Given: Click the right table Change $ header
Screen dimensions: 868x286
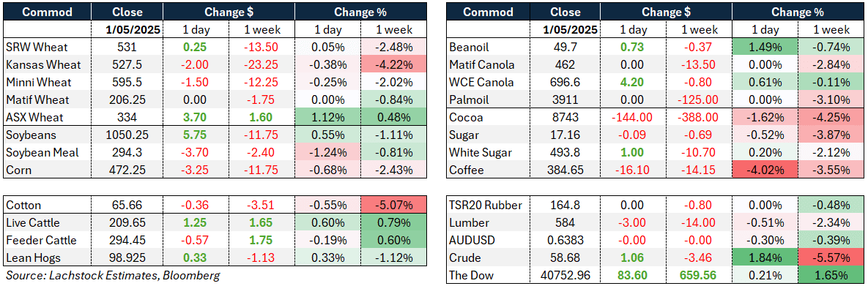Looking at the screenshot, I should coord(666,12).
